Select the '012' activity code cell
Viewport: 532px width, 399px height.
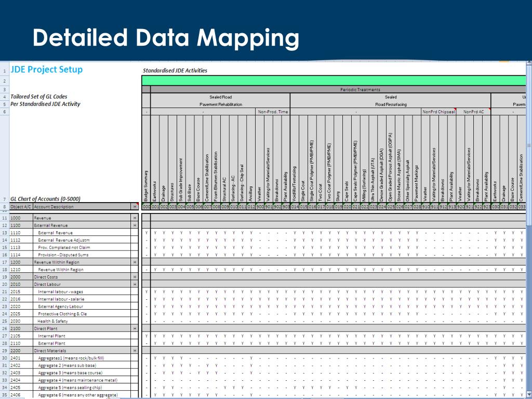[x=251, y=207]
